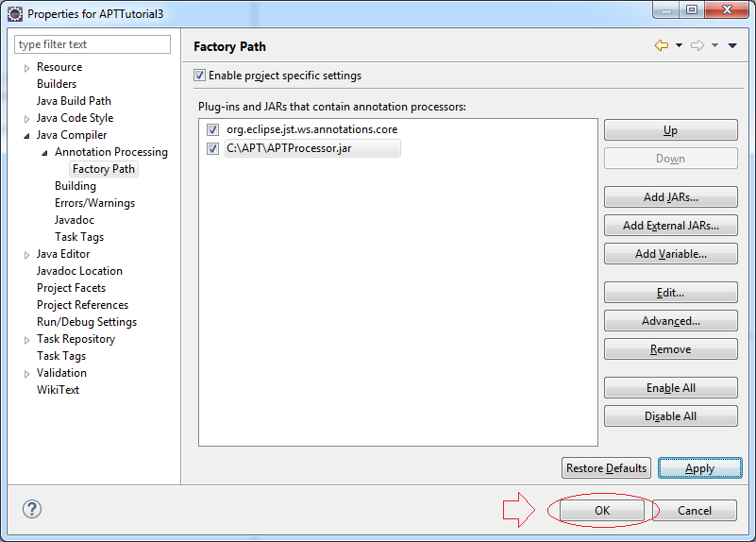Image resolution: width=756 pixels, height=542 pixels.
Task: Expand the Java Editor node
Action: pos(27,255)
